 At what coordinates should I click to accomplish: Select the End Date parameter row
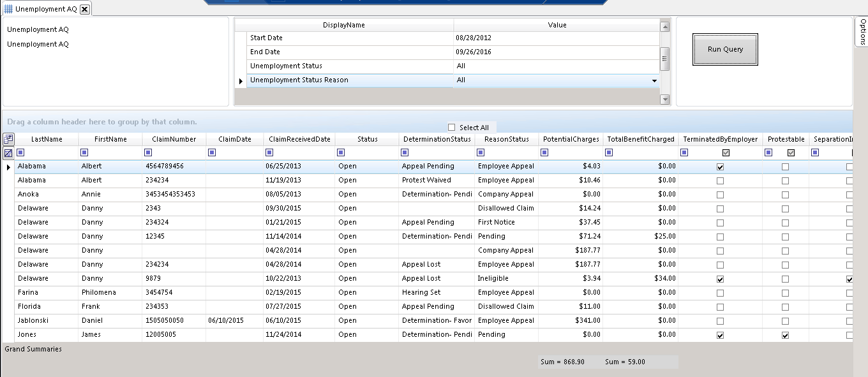[453, 52]
